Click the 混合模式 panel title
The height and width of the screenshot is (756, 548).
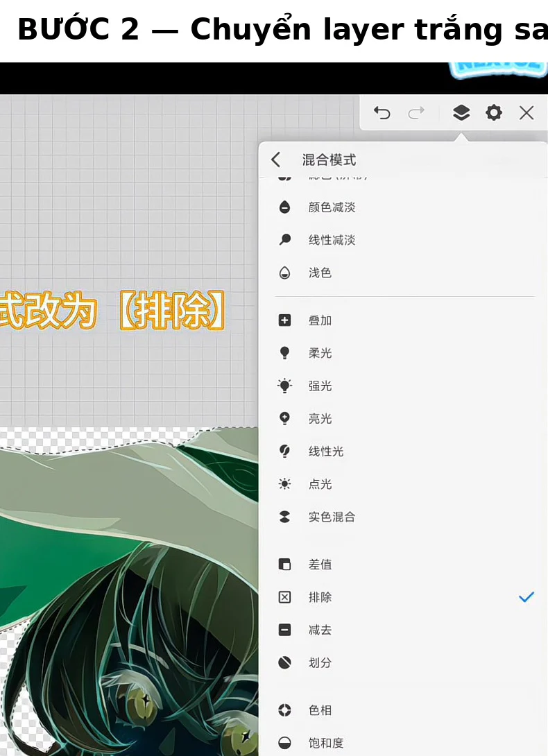coord(329,160)
